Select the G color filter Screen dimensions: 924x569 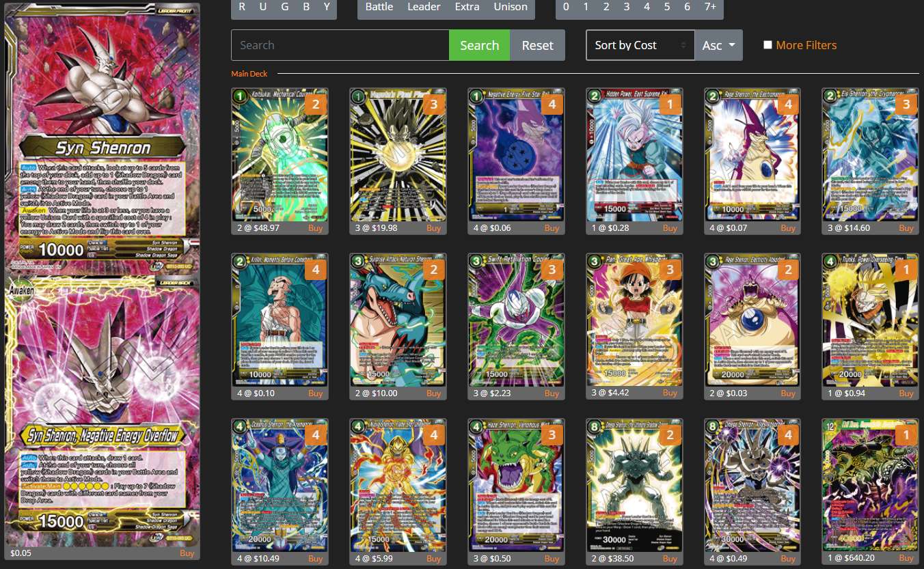284,6
